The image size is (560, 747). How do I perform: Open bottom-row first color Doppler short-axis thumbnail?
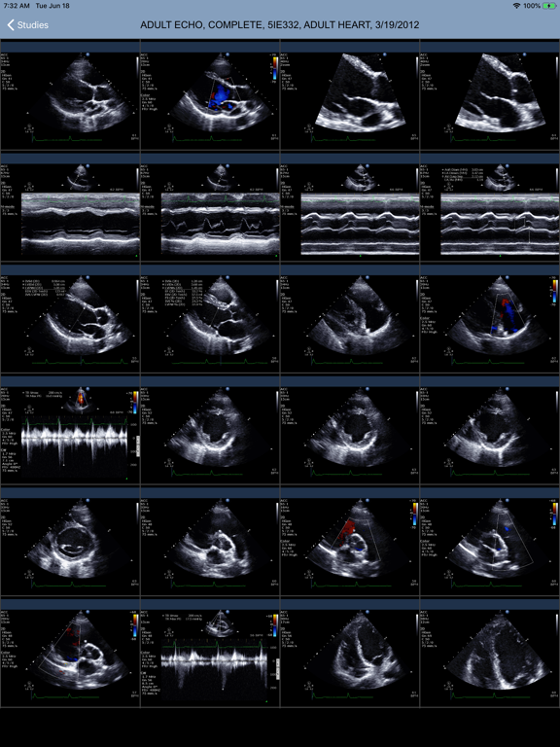coord(70,654)
